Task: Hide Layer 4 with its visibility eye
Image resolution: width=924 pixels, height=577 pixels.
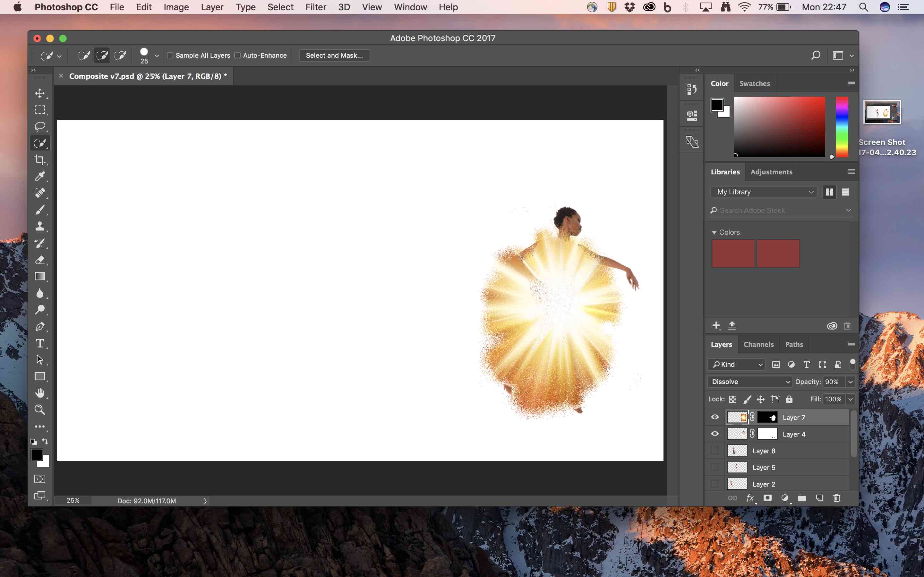Action: [714, 433]
